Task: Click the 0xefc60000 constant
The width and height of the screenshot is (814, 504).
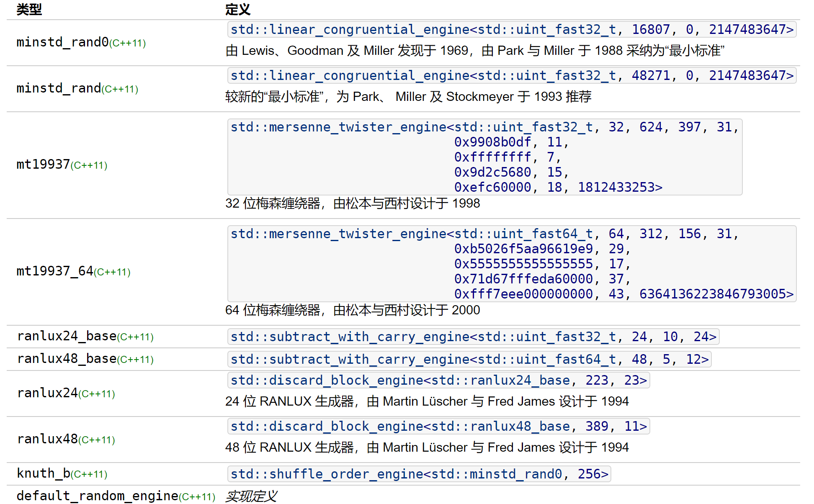Action: pos(492,187)
